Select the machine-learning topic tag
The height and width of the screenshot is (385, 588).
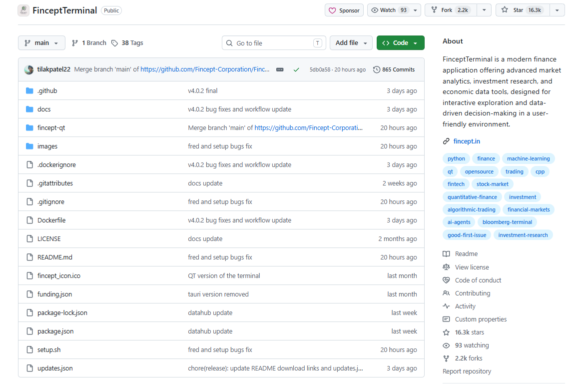[x=529, y=158]
